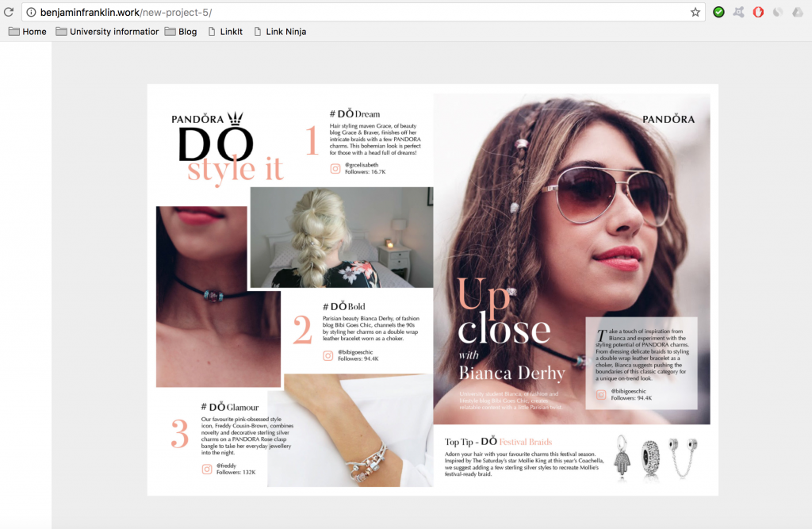Click Instagram icon beside @bibigoeschic under DO Bold
Screen dimensions: 812x529
(328, 355)
